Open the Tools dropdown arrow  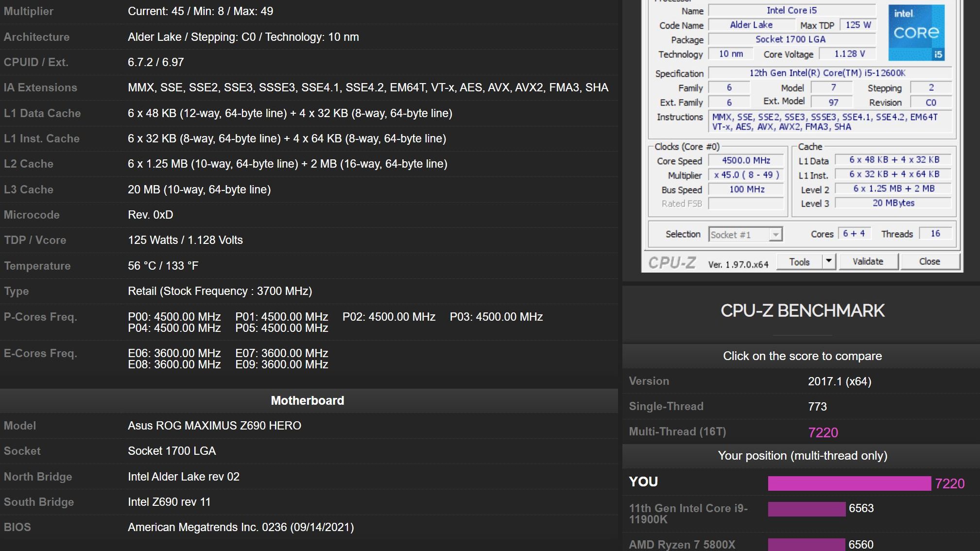pos(828,261)
